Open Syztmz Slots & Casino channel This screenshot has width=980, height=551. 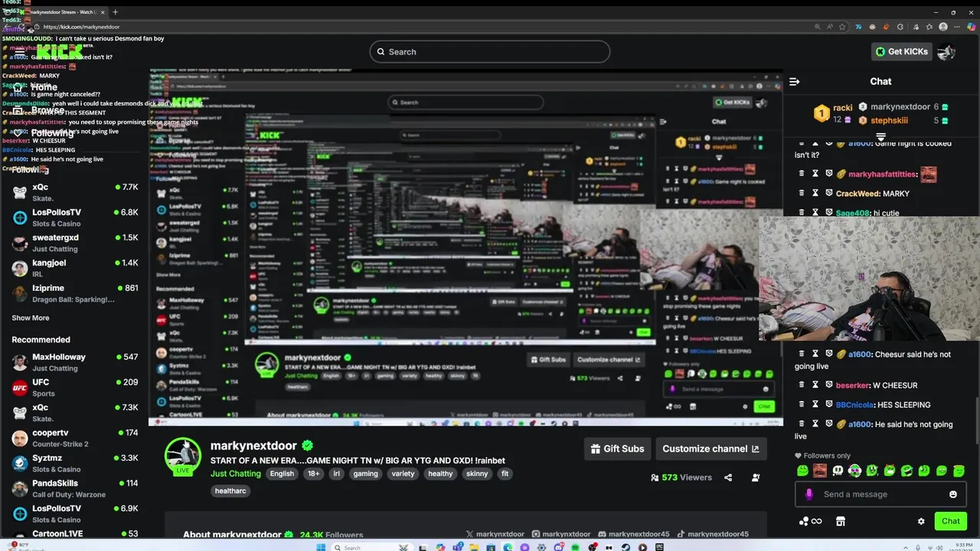(74, 463)
